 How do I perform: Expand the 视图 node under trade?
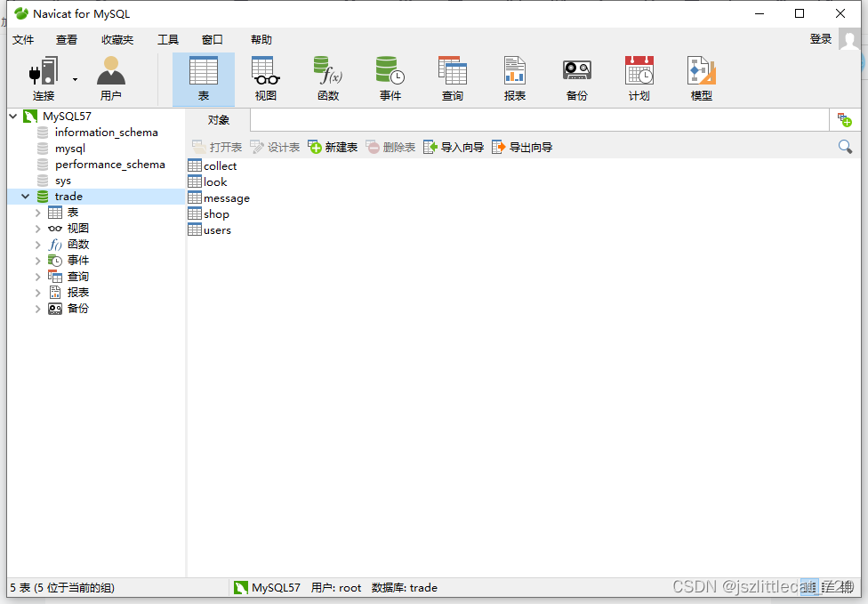point(36,228)
